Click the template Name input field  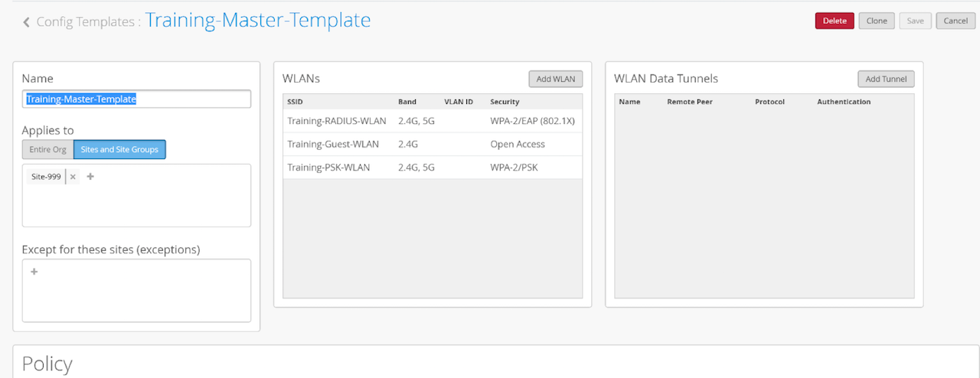click(x=136, y=99)
